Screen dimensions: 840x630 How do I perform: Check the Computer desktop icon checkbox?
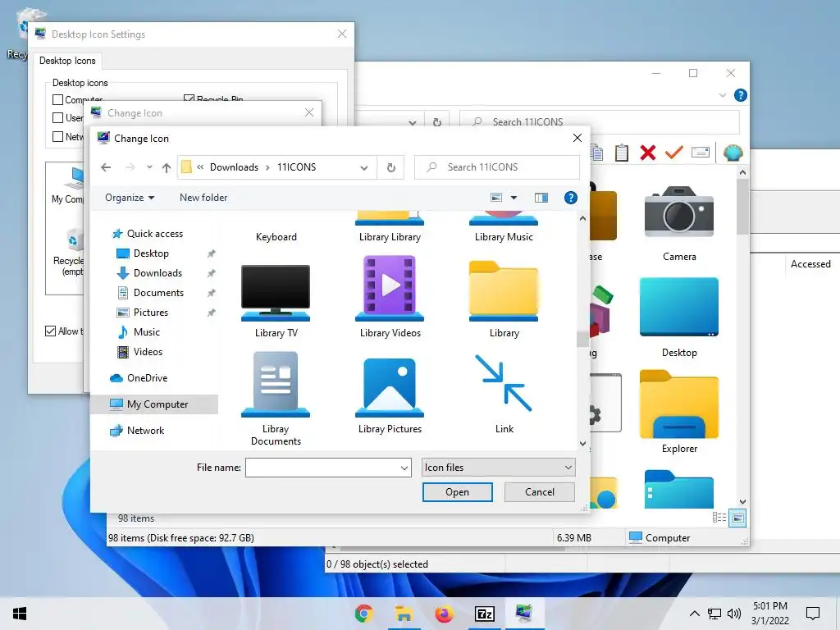(x=58, y=99)
